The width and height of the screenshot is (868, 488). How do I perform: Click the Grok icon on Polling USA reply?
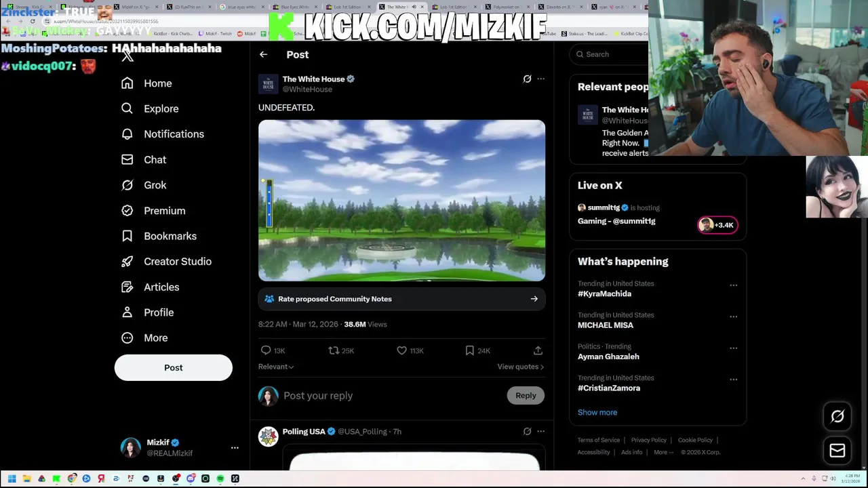[527, 432]
